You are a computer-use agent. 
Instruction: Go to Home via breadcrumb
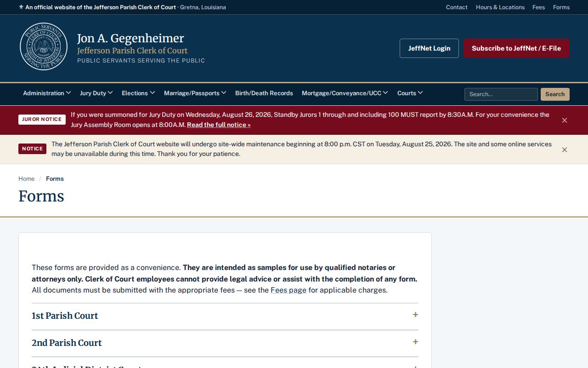tap(27, 178)
